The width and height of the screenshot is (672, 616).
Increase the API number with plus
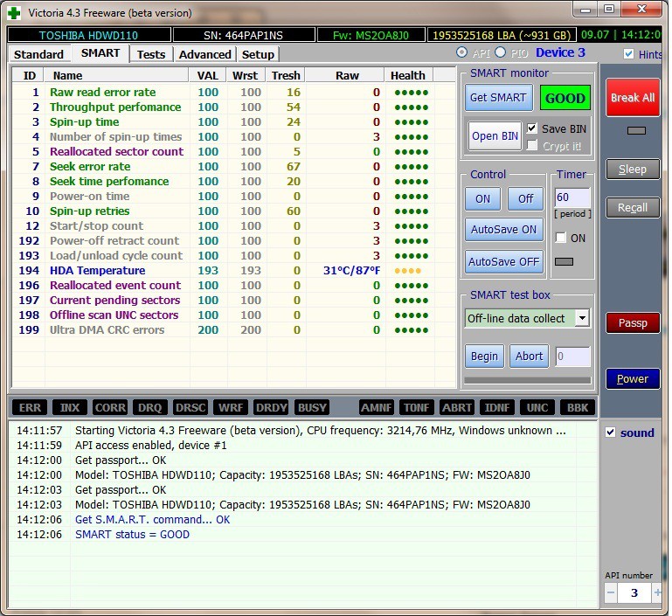[x=657, y=593]
